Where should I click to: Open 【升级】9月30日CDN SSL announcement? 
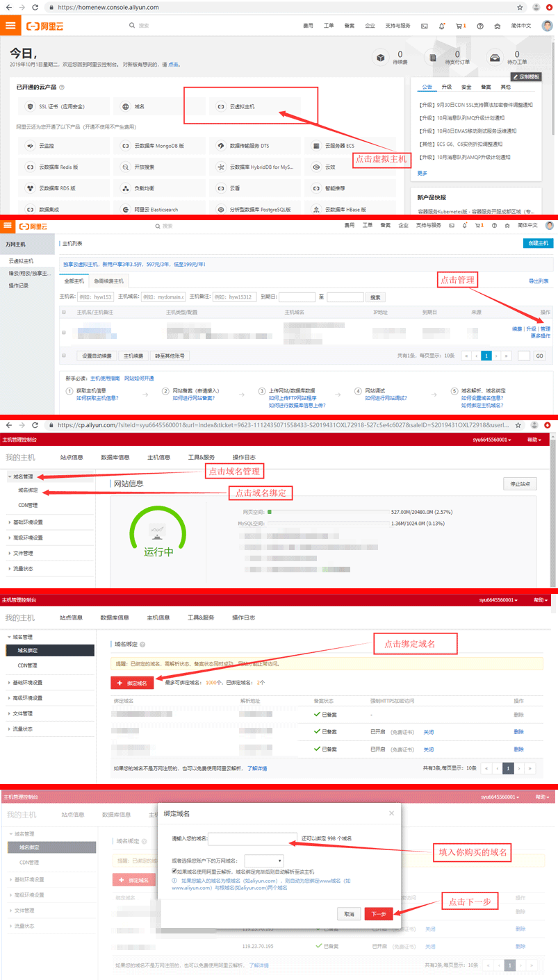(477, 105)
